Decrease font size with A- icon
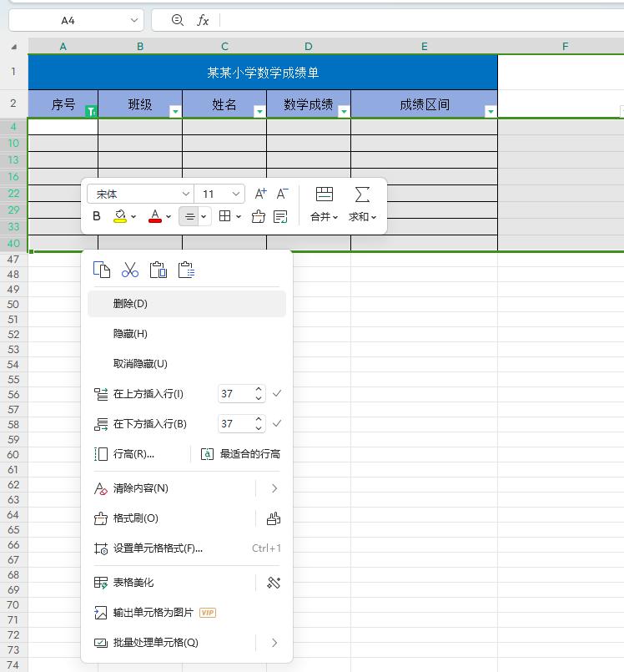Screen dimensions: 624x672 [x=282, y=194]
